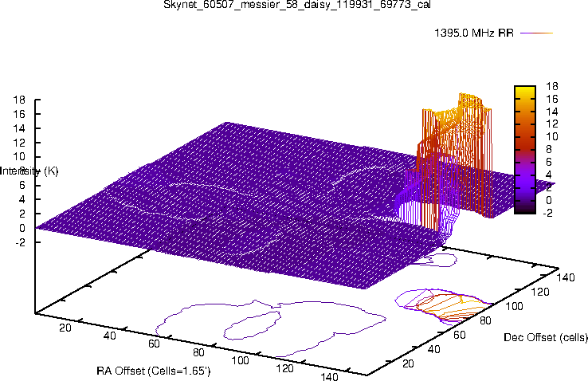
Task: Click the 120 tick on the Dec Offset axis
Action: (x=540, y=292)
